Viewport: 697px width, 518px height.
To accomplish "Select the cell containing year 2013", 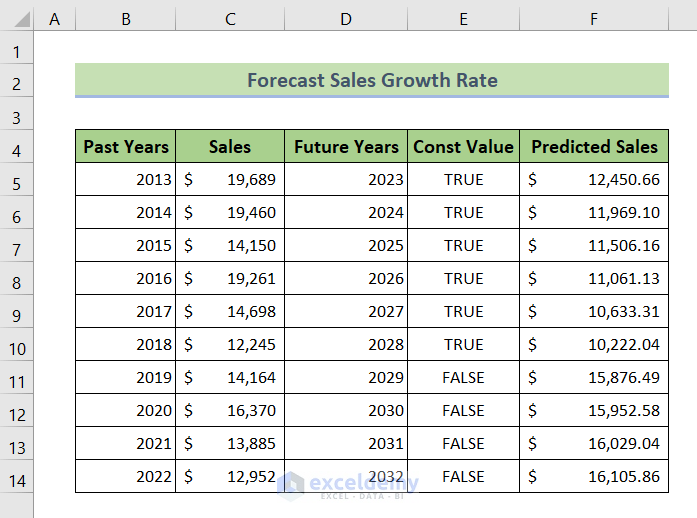I will pos(126,180).
